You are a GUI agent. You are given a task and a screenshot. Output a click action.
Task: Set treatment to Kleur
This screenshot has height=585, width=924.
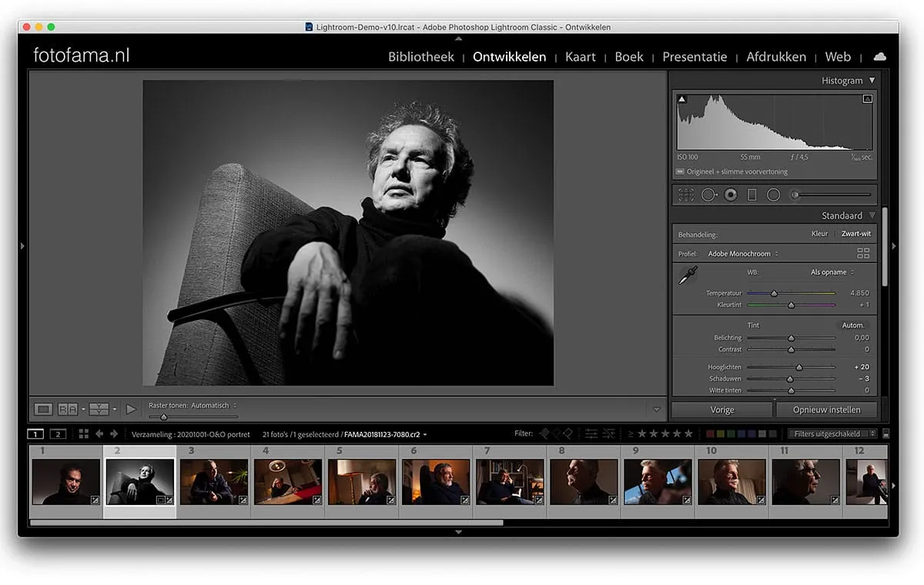tap(819, 234)
